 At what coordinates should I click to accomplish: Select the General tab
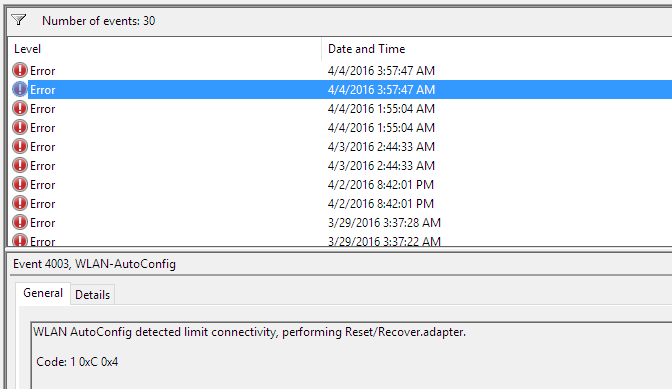43,293
